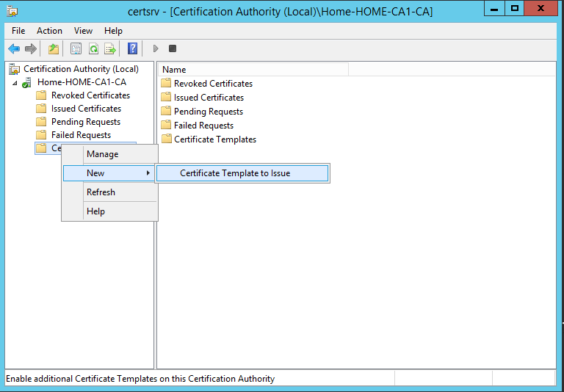Stop the service with the square icon

(173, 48)
